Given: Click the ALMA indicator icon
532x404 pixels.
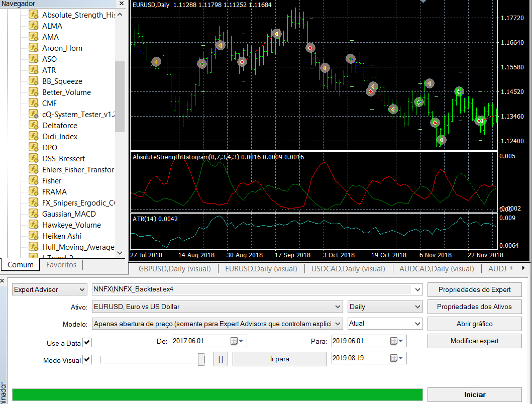Looking at the screenshot, I should click(33, 26).
